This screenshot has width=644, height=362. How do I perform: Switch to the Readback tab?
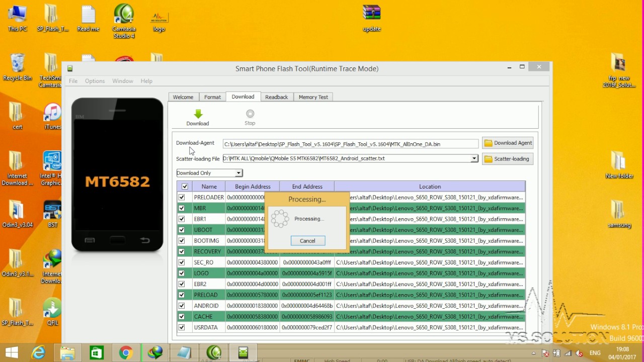[x=277, y=97]
